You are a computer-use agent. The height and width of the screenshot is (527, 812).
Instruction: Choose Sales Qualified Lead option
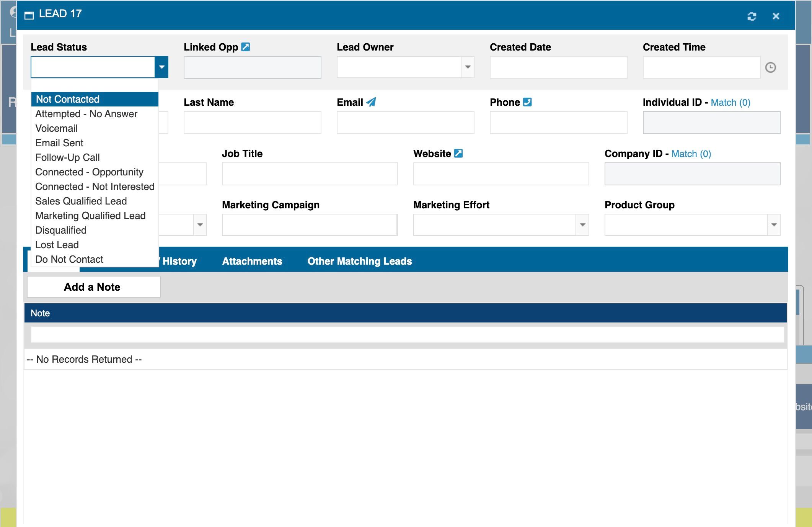[81, 201]
